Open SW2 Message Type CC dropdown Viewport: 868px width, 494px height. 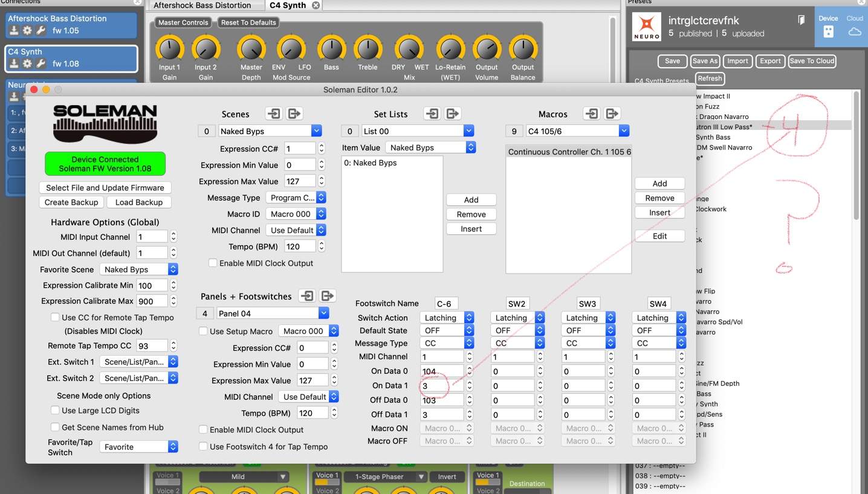coord(517,343)
